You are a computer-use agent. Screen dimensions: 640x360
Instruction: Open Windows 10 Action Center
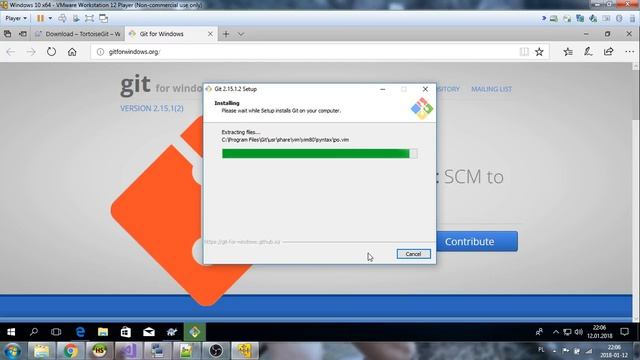click(x=624, y=332)
